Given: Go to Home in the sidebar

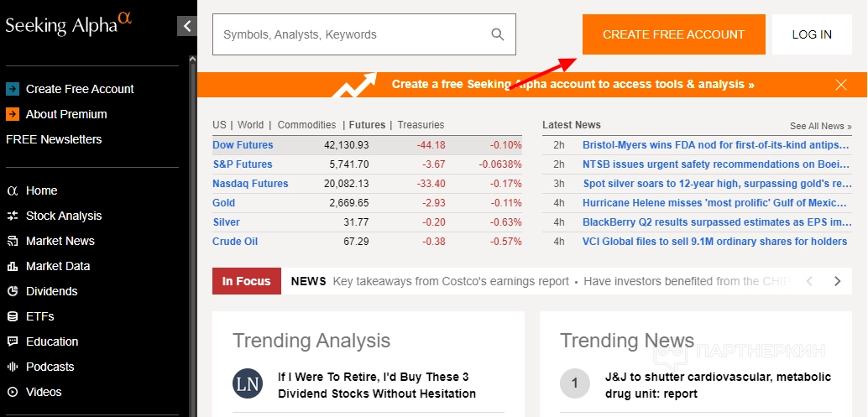Looking at the screenshot, I should pyautogui.click(x=41, y=190).
